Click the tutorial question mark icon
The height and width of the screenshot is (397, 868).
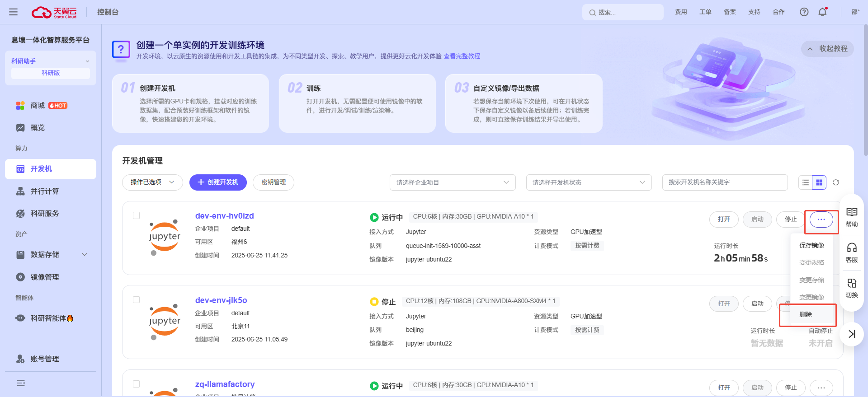click(x=121, y=49)
